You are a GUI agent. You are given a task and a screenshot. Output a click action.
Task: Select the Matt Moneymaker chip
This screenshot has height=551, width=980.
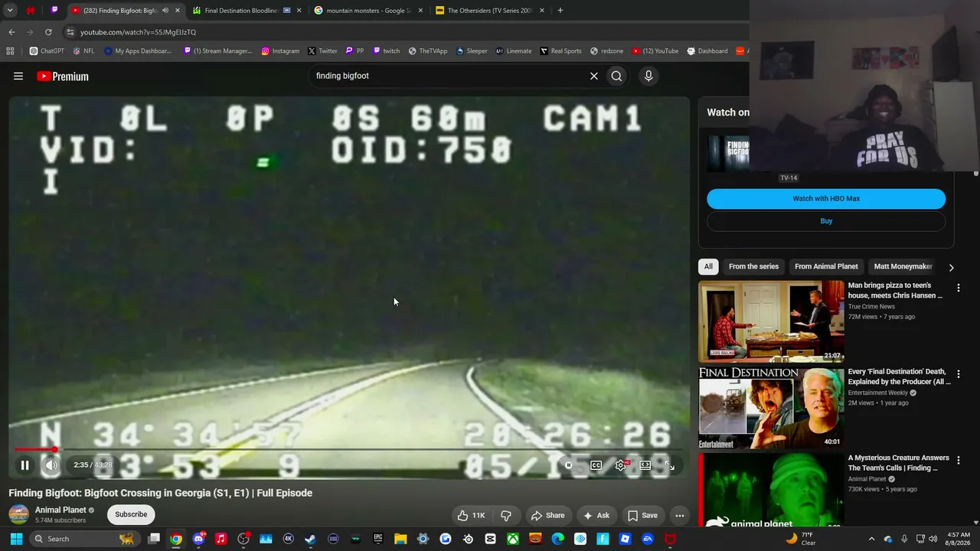coord(903,266)
